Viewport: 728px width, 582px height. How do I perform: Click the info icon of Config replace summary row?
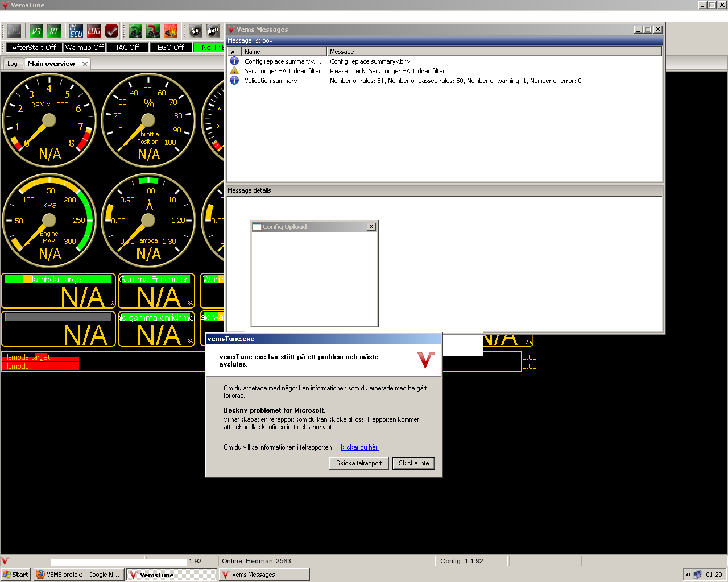(x=234, y=61)
